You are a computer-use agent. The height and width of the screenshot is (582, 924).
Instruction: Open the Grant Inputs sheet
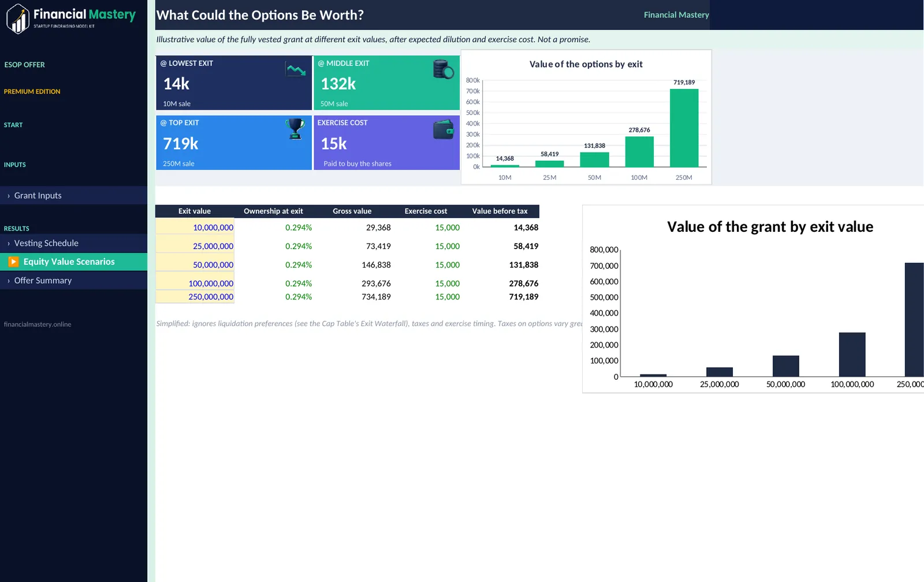click(x=73, y=195)
